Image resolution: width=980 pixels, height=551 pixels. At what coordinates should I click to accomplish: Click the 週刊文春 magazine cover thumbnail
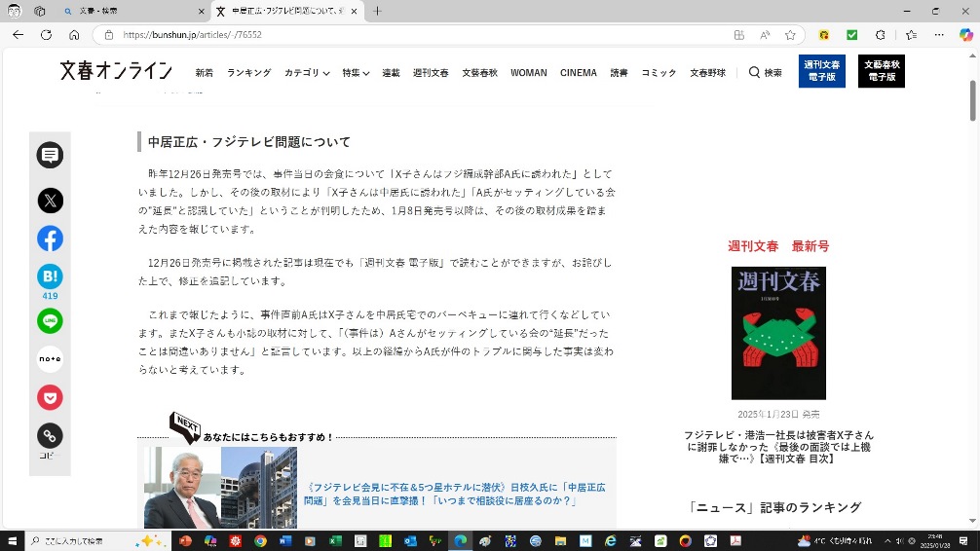[778, 333]
